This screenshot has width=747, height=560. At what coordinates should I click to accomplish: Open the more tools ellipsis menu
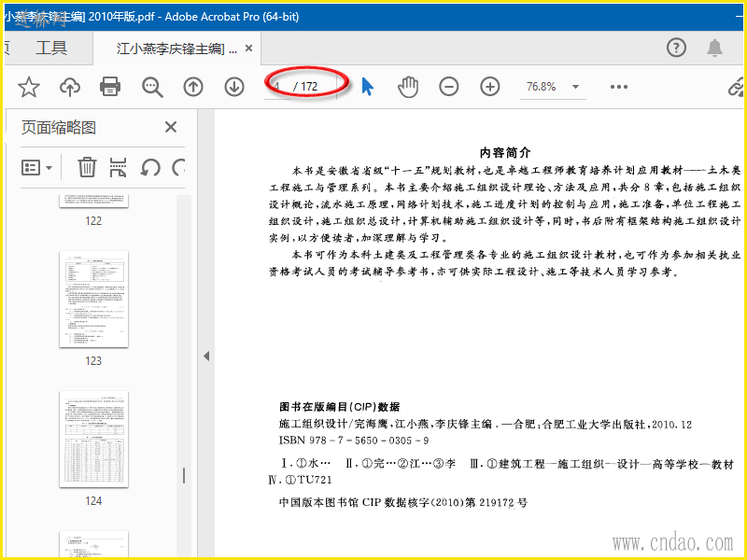click(x=619, y=87)
